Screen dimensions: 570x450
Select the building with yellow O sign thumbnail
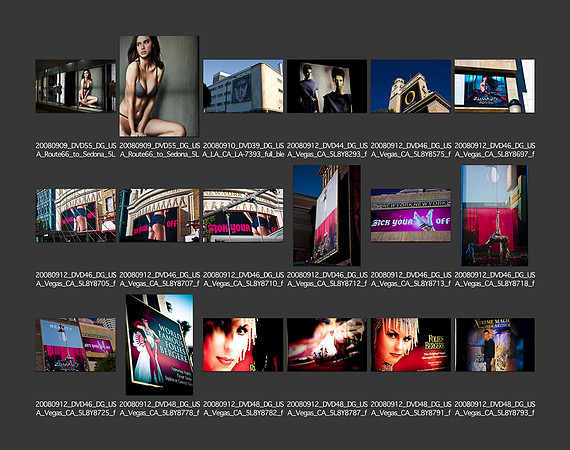point(411,86)
